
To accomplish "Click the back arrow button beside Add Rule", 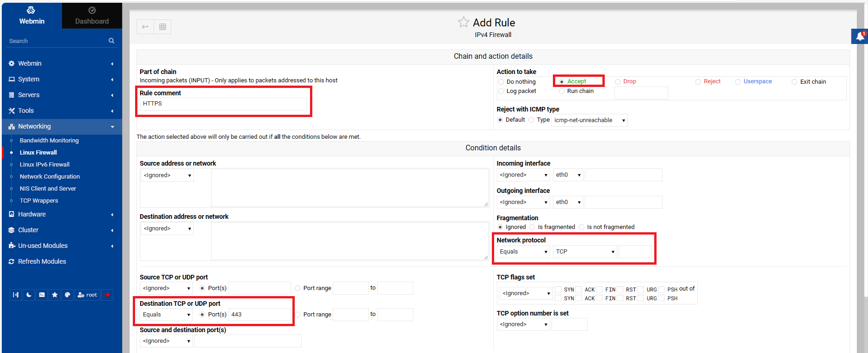I will [x=145, y=27].
